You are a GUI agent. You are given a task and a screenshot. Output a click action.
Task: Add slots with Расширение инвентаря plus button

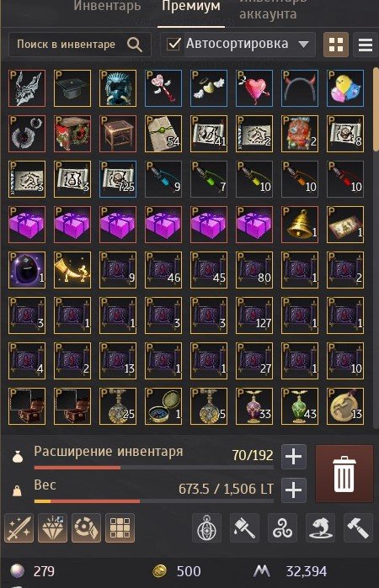[294, 457]
